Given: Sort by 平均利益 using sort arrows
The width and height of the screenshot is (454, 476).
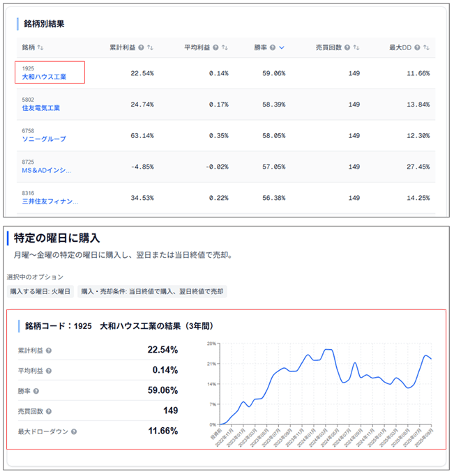Looking at the screenshot, I should pyautogui.click(x=225, y=47).
